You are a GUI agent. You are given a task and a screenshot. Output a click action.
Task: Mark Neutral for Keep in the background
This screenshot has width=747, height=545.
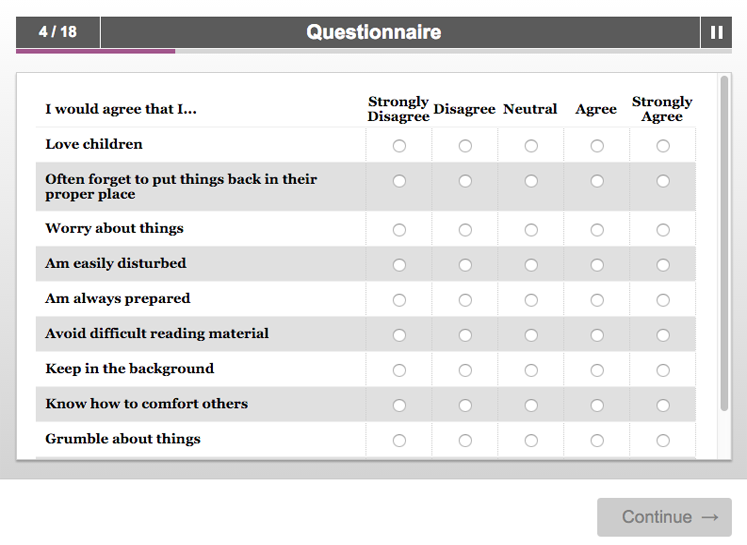click(531, 370)
